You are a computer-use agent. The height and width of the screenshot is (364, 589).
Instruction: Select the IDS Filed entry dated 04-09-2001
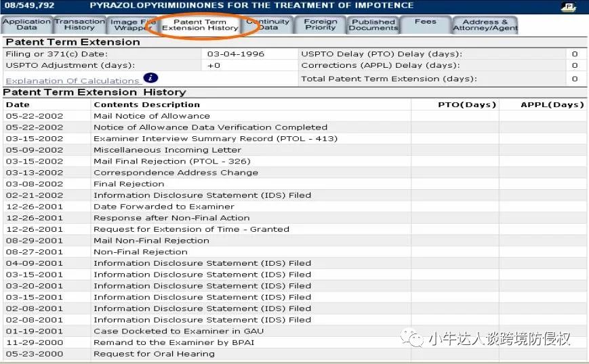[294, 263]
